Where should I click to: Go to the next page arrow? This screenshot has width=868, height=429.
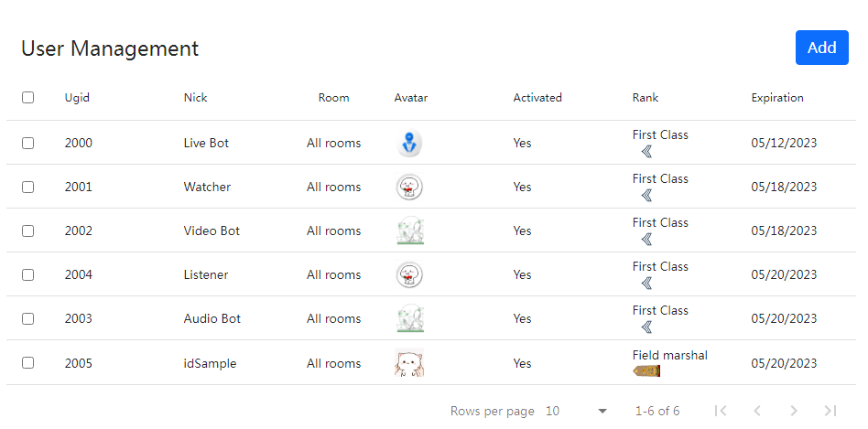coord(793,411)
